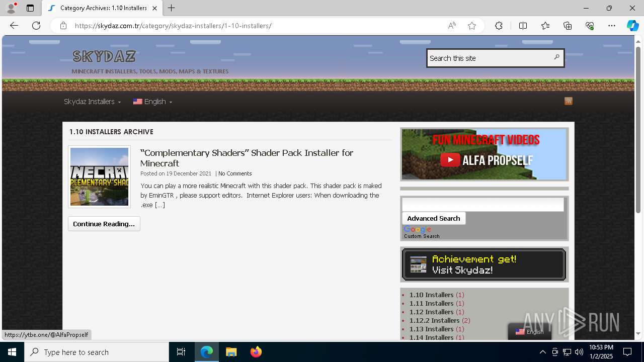
Task: Click Achievement get Visit Skydaz banner
Action: tap(484, 264)
